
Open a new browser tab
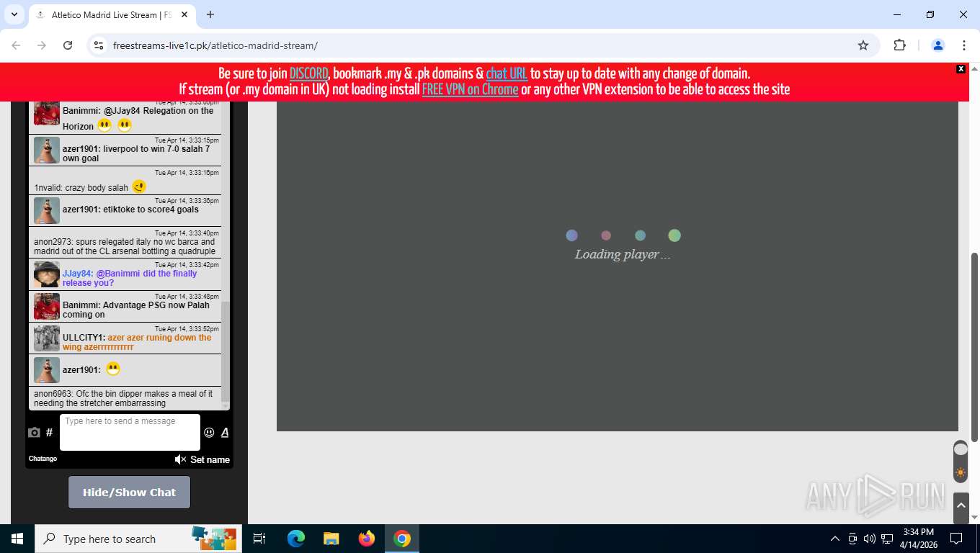(210, 14)
